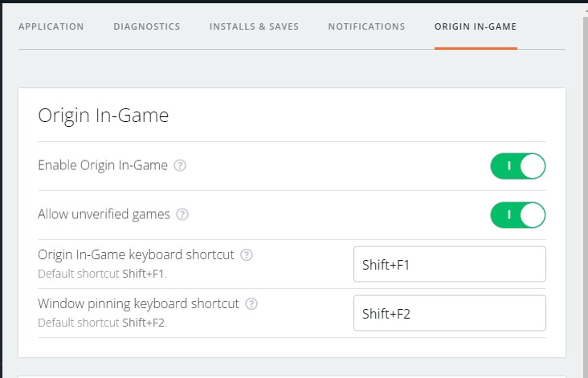Screen dimensions: 588x378
Task: Click the Window pinning keyboard shortcut label
Action: (x=138, y=304)
